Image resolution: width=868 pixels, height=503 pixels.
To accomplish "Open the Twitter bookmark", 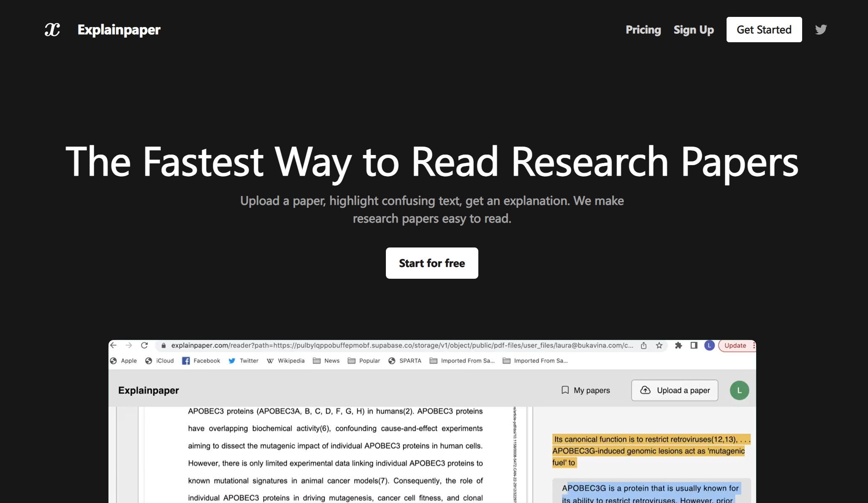I will [x=243, y=361].
